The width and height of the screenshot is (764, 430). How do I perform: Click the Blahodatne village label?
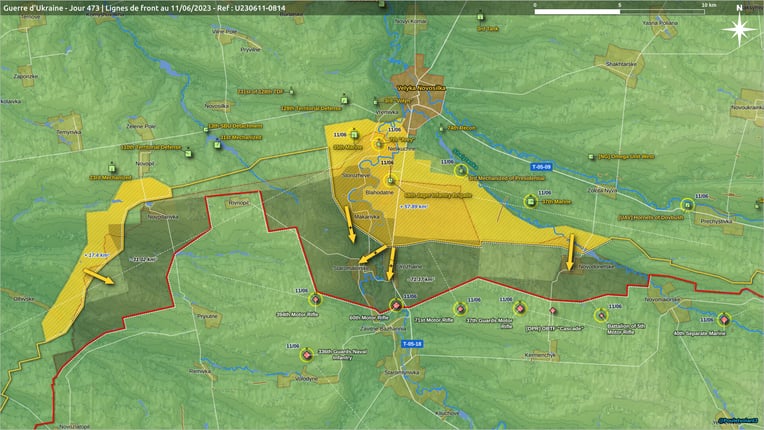pos(380,192)
